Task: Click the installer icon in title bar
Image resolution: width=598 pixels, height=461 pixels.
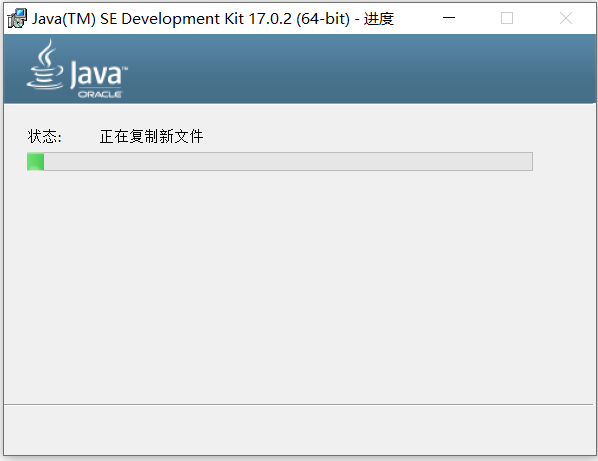Action: click(x=17, y=18)
